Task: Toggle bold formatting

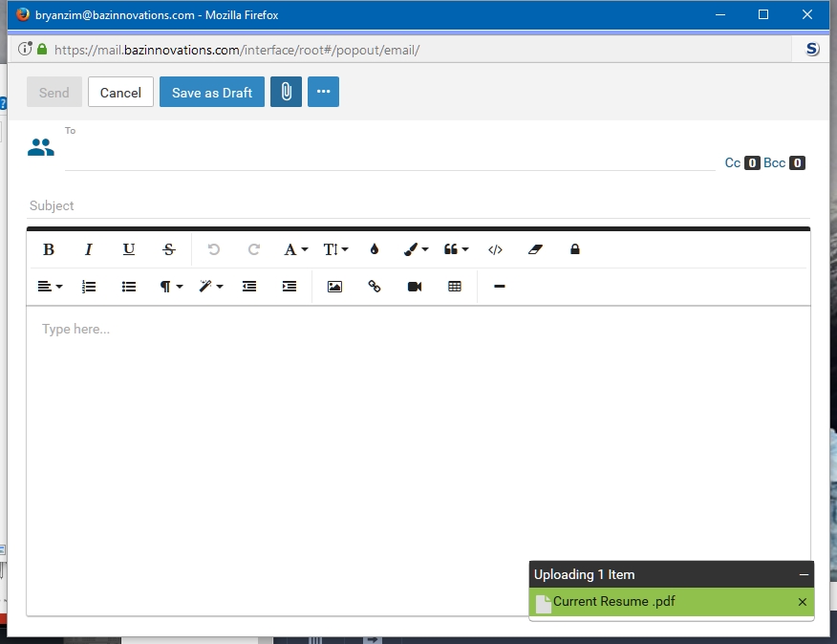Action: point(49,249)
